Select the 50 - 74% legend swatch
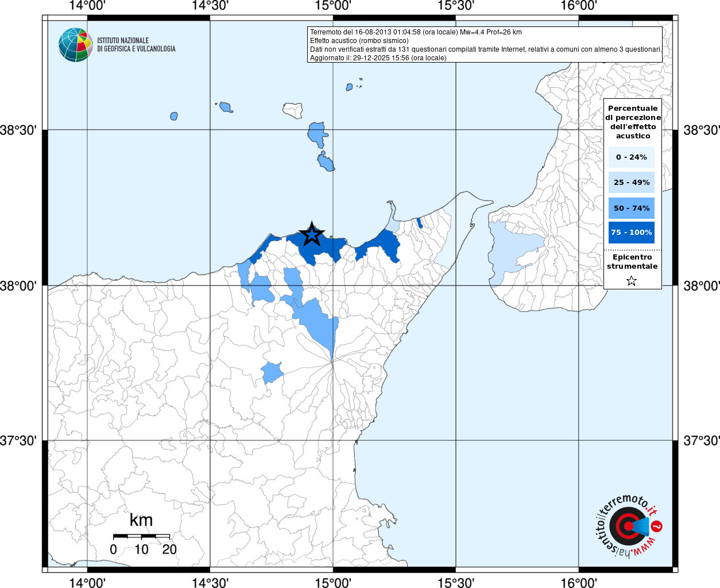720x588 pixels. 631,208
